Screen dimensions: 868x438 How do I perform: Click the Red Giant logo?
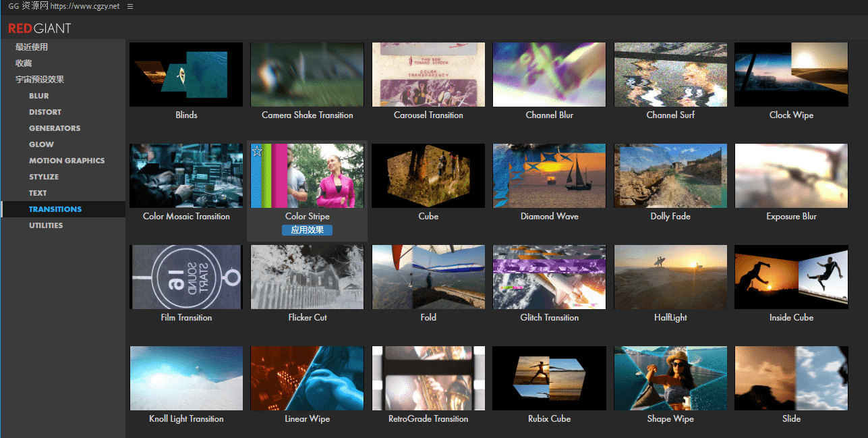[40, 28]
